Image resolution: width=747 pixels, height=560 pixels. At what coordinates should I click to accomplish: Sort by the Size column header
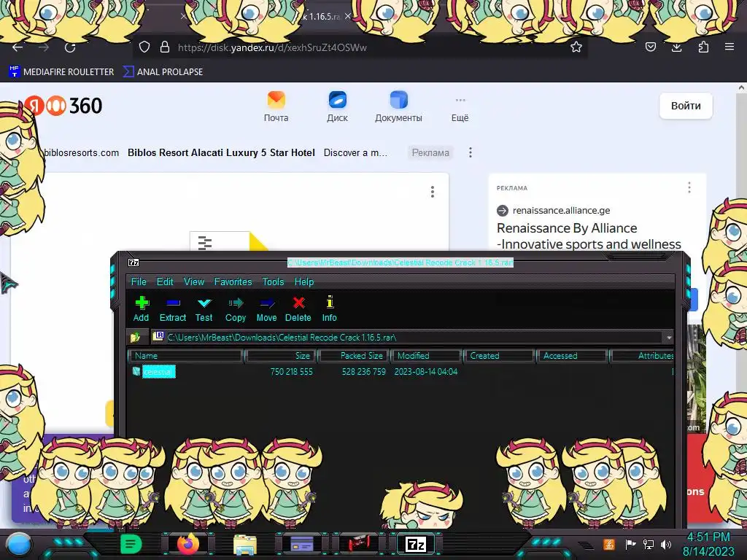click(x=281, y=356)
